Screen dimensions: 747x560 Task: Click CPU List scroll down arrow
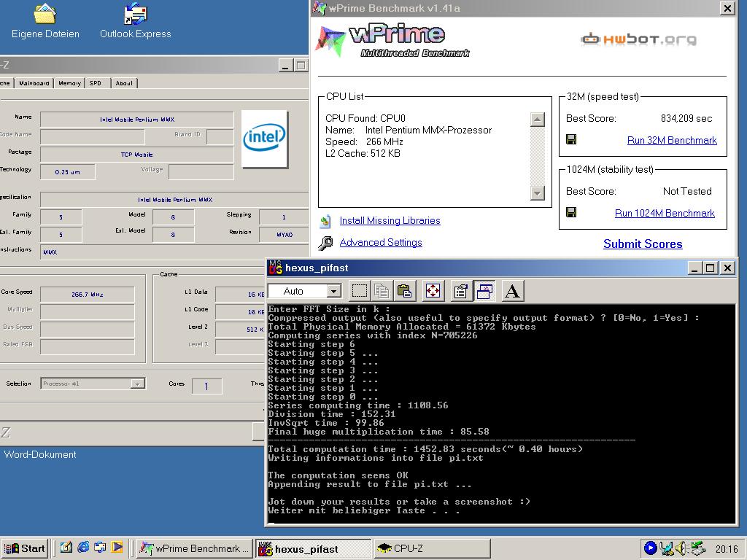pyautogui.click(x=538, y=192)
